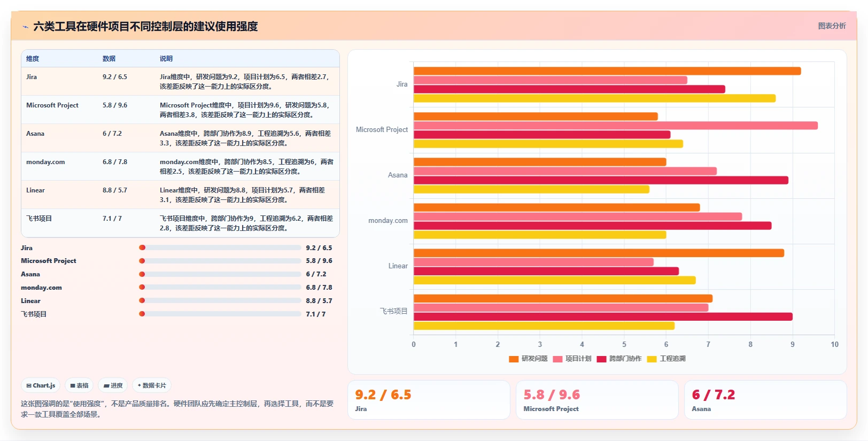868x441 pixels.
Task: Click the Microsoft Project progress bar
Action: 220,261
